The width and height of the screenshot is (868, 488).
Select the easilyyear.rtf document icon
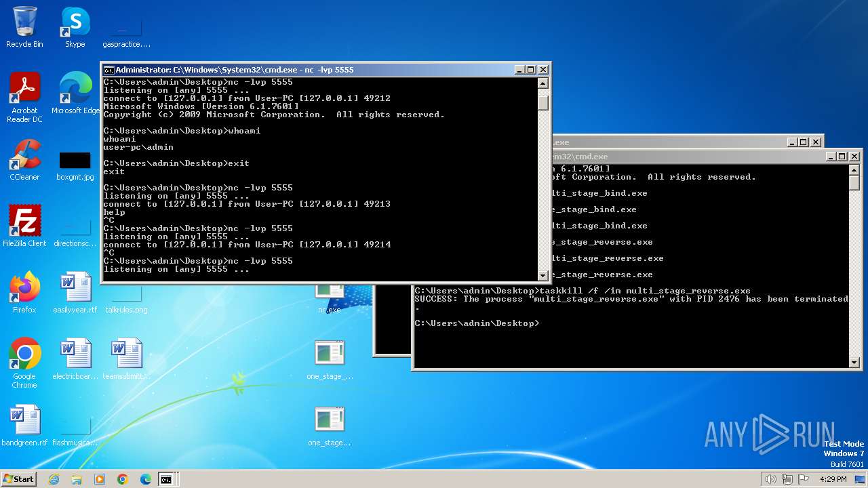click(x=75, y=293)
